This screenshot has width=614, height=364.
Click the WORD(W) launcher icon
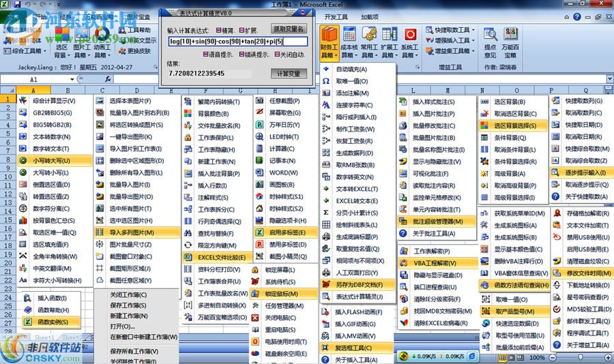(259, 172)
